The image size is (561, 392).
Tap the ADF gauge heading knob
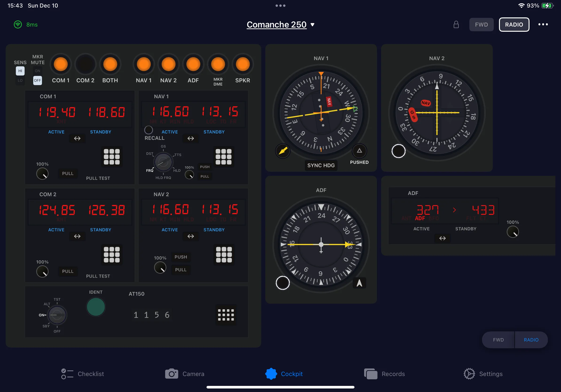(283, 283)
